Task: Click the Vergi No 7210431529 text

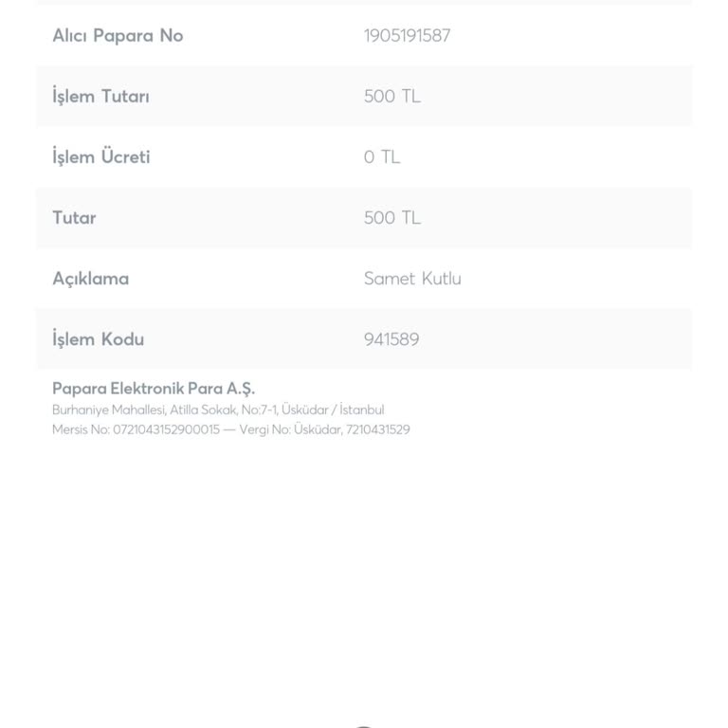Action: pos(324,429)
